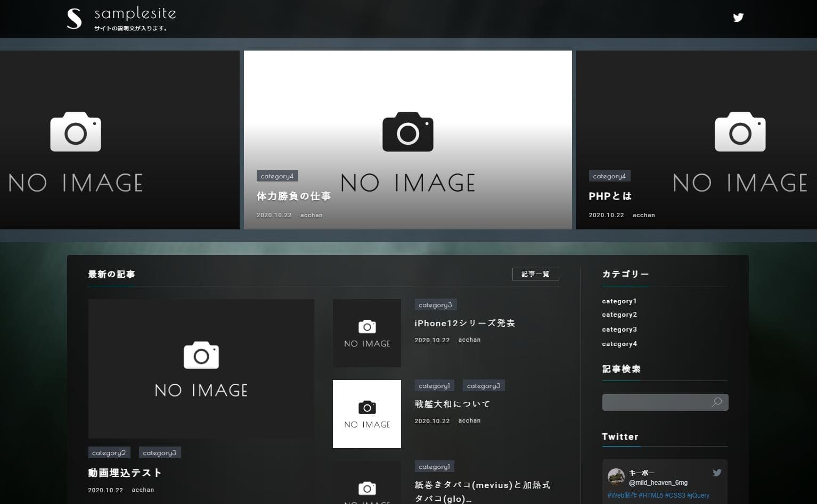Click category1 tag above 戦艦大和について
The image size is (817, 504).
[x=435, y=386]
